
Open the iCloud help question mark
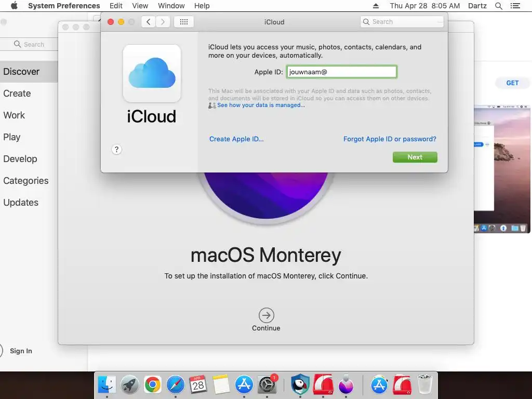(x=116, y=149)
